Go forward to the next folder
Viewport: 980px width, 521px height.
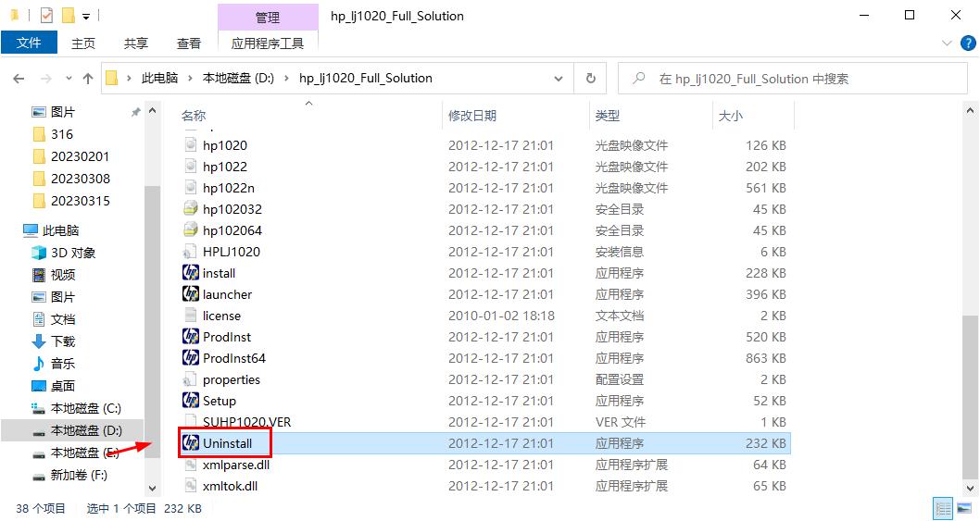[45, 79]
